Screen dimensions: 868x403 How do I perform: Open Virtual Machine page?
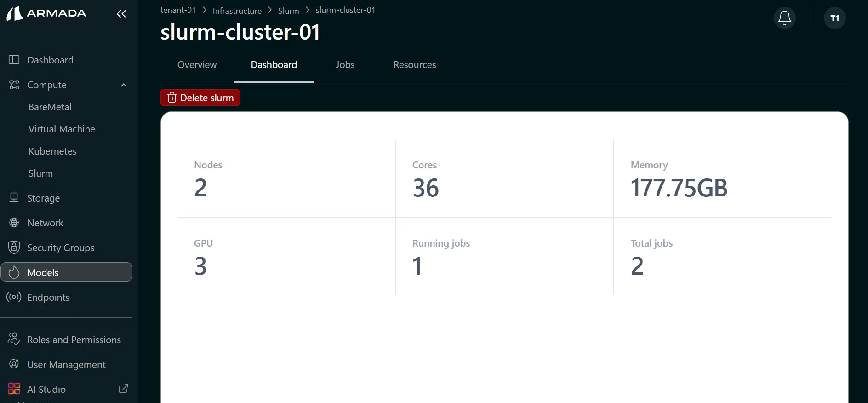click(x=62, y=129)
